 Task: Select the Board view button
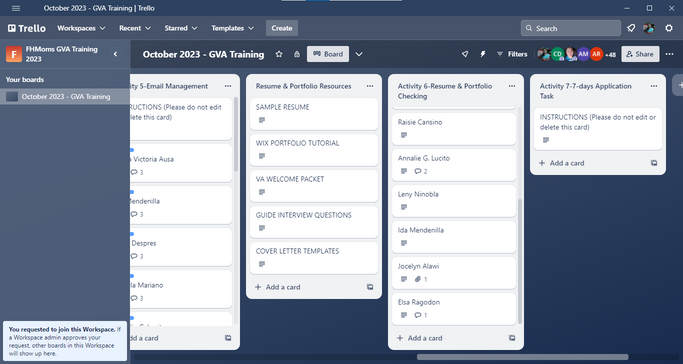click(x=328, y=54)
